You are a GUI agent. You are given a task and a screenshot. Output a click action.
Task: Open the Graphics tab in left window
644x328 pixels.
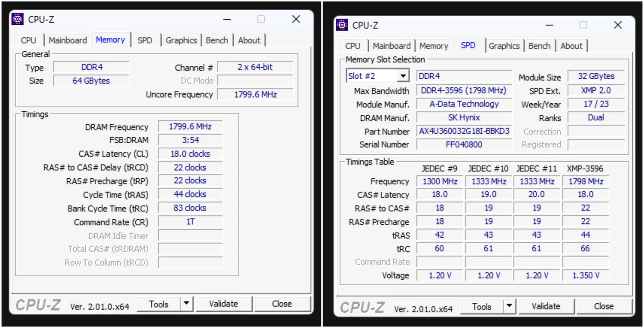click(181, 40)
